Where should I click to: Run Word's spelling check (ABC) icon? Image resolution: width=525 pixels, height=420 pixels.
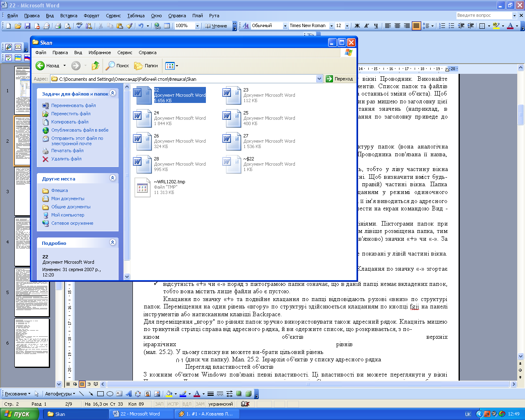click(79, 26)
